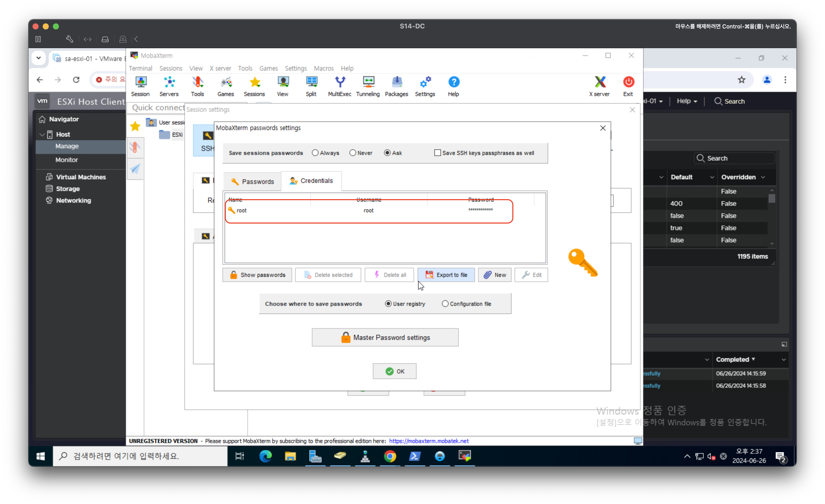Click the Master Password settings button
Image resolution: width=825 pixels, height=504 pixels.
click(385, 338)
